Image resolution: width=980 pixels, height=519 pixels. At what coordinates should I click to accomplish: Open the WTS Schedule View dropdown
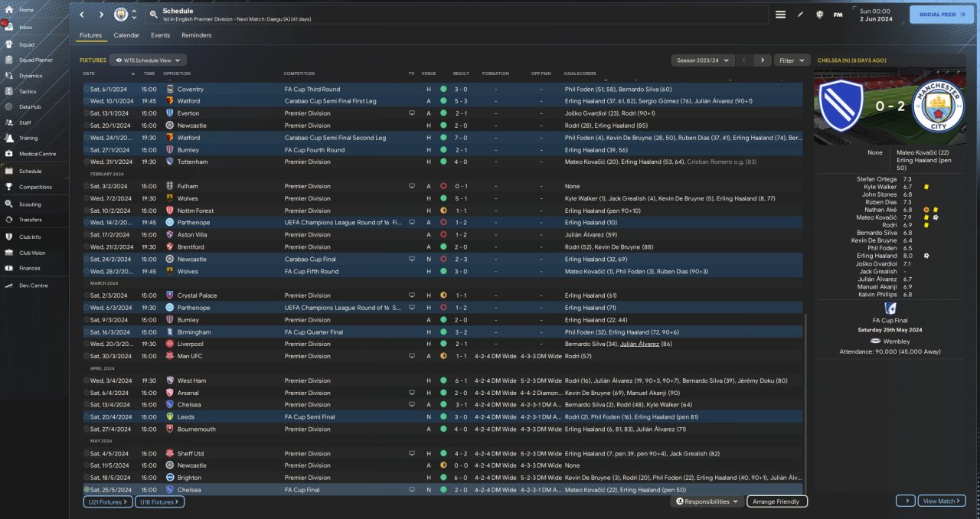click(148, 60)
